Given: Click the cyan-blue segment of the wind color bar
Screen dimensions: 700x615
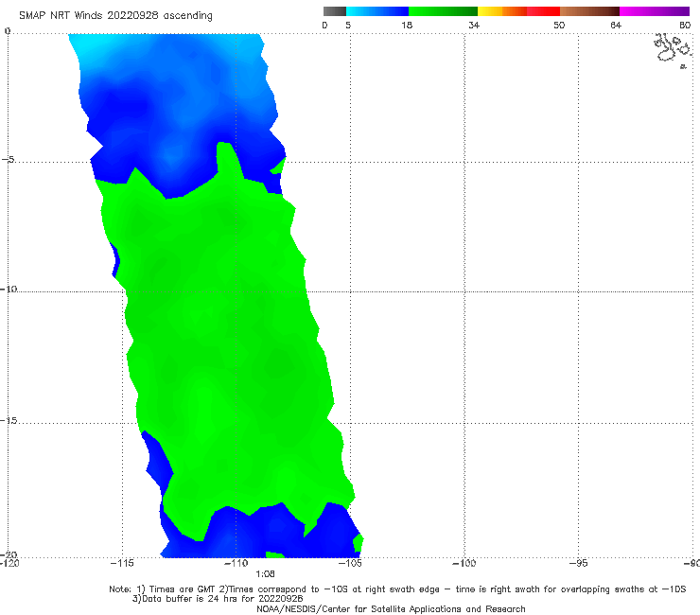Looking at the screenshot, I should 377,11.
